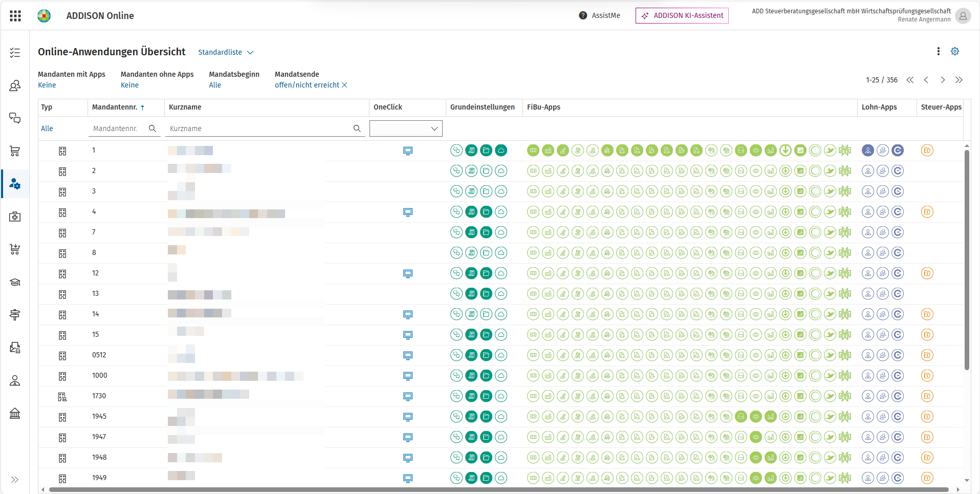
Task: Focus the Mandantennr. search field
Action: (124, 128)
